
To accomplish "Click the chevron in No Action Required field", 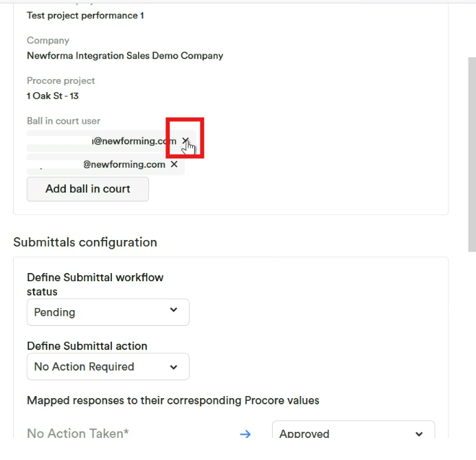I will [174, 367].
